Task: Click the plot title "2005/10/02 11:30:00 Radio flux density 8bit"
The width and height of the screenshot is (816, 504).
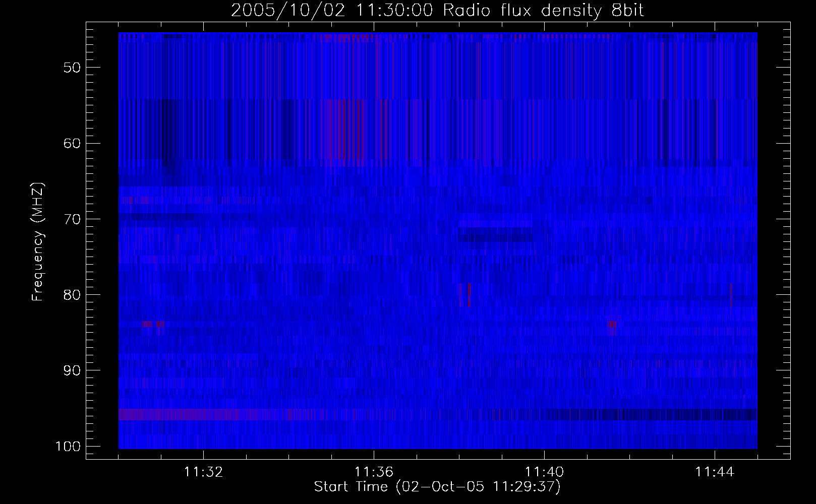Action: (x=437, y=11)
